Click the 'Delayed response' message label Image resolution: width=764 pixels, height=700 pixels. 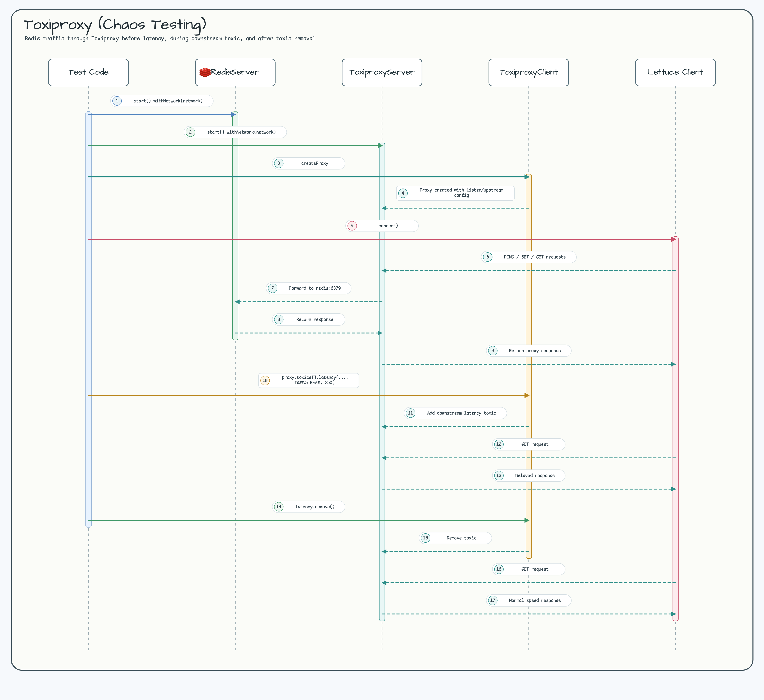[x=529, y=475]
